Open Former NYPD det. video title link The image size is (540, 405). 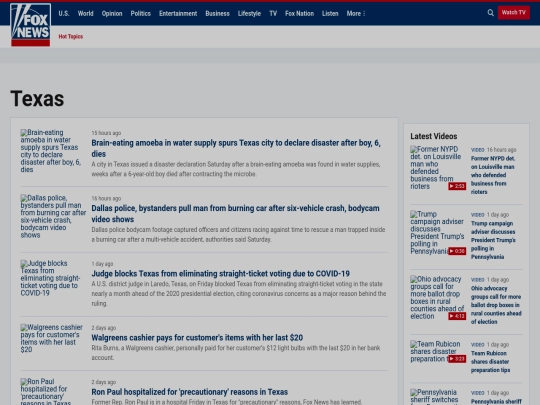coord(493,175)
